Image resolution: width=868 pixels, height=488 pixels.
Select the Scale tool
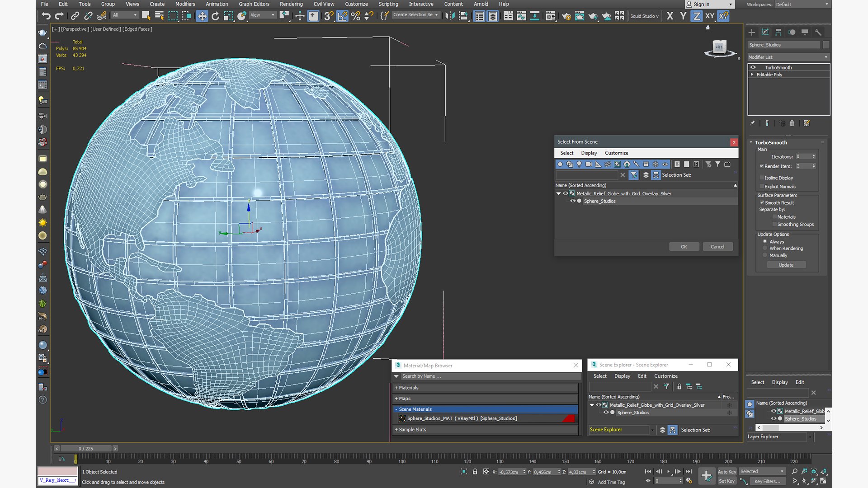[228, 16]
